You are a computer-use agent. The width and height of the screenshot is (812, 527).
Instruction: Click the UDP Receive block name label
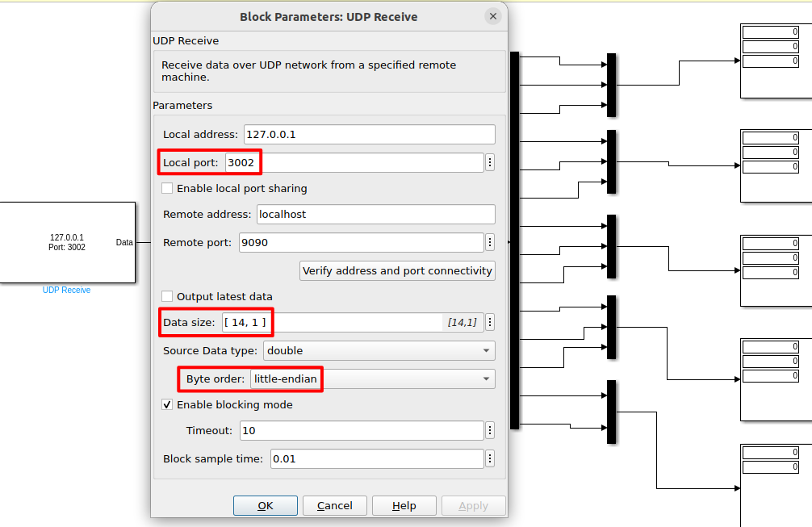pos(66,290)
